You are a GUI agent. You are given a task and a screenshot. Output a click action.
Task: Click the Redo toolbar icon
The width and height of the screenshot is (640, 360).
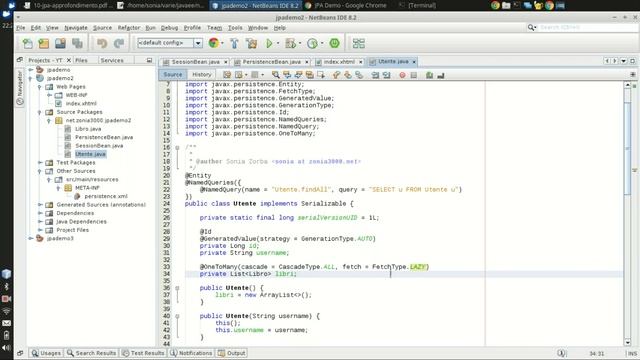tap(119, 43)
